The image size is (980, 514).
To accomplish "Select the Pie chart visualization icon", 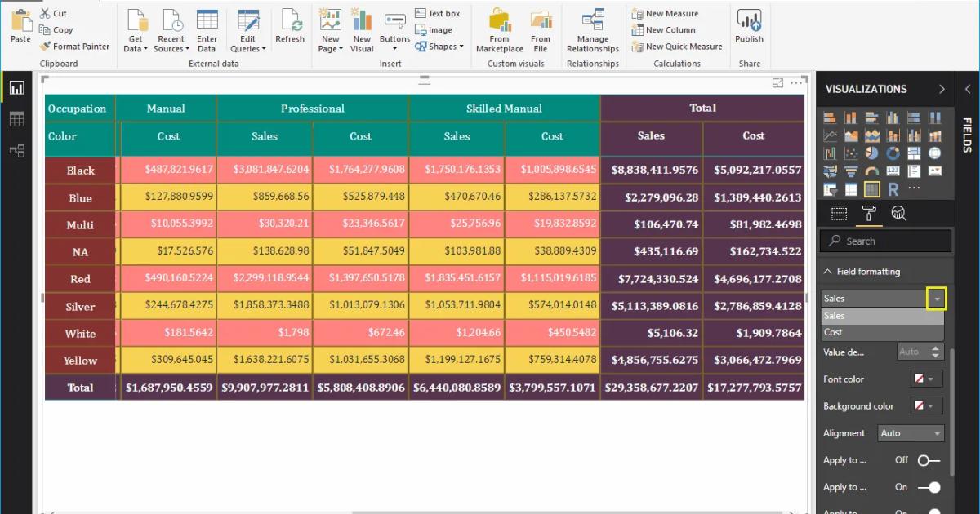I will (871, 153).
